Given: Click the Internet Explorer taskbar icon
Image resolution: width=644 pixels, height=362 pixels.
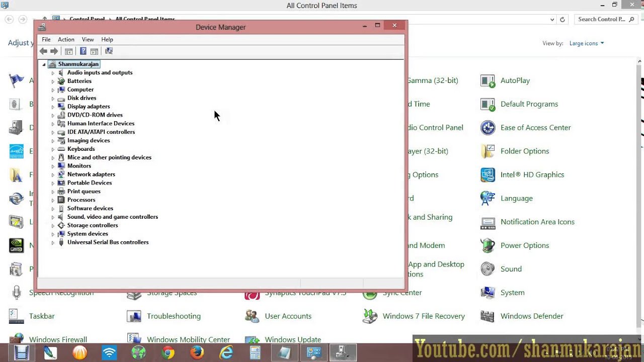Looking at the screenshot, I should 226,353.
